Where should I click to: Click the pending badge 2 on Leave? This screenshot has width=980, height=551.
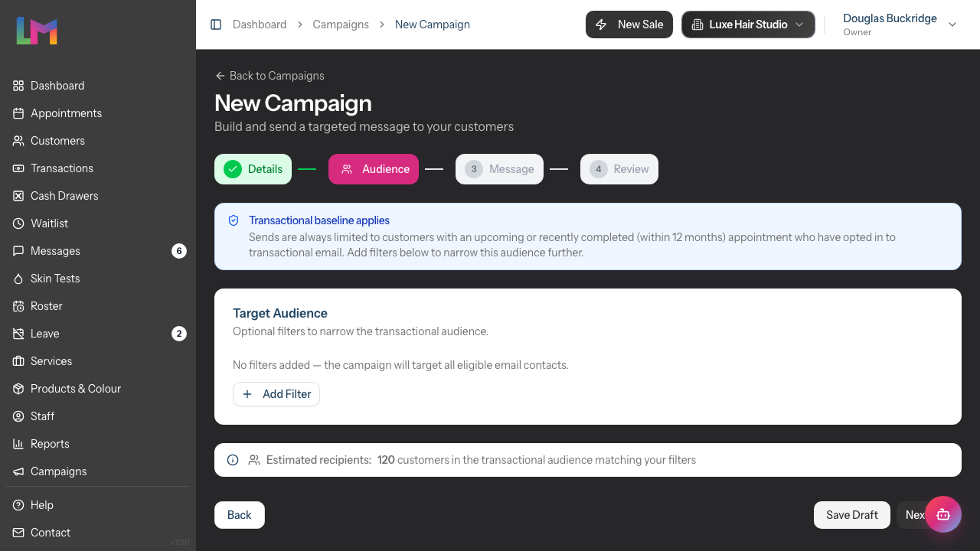179,334
